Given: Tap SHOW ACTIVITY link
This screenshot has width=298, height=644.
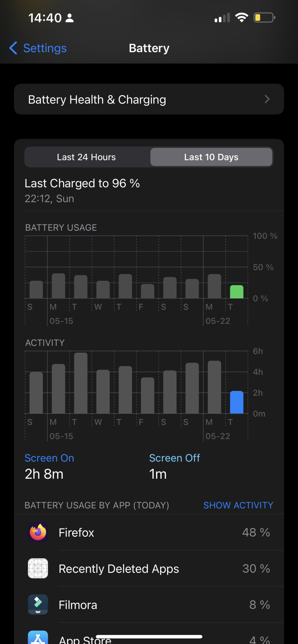Looking at the screenshot, I should [x=238, y=505].
